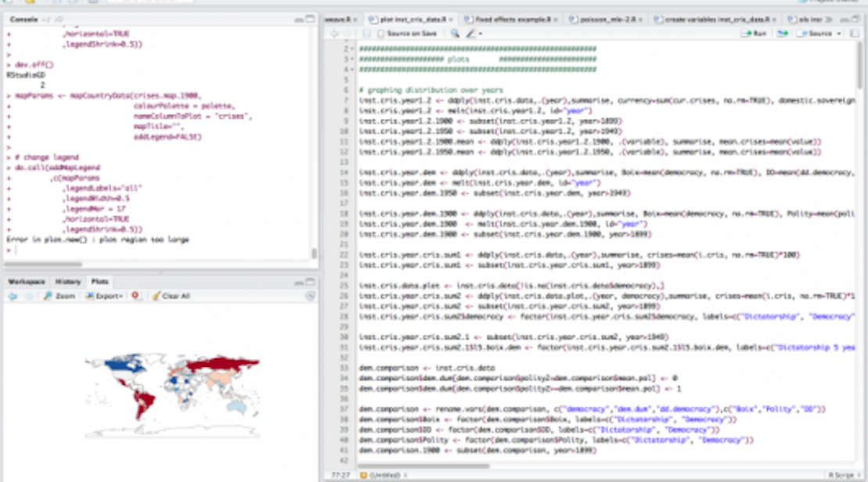This screenshot has height=482, width=868.
Task: Close the poisson_mle-2.R tab
Action: tap(640, 20)
